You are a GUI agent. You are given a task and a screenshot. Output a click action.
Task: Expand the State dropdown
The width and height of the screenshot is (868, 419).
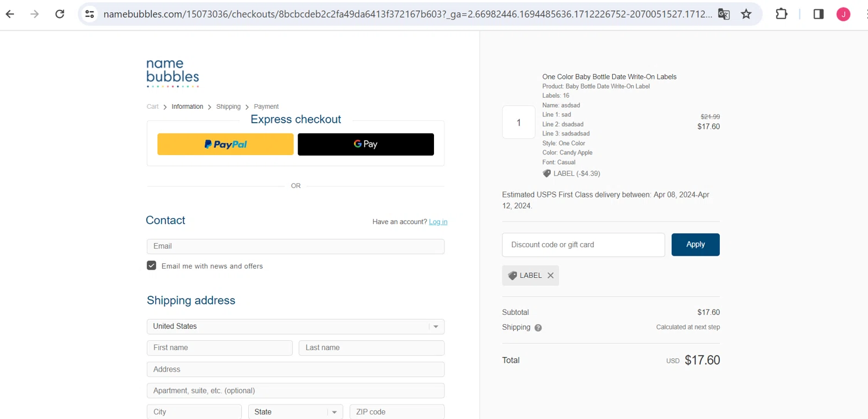pyautogui.click(x=295, y=412)
